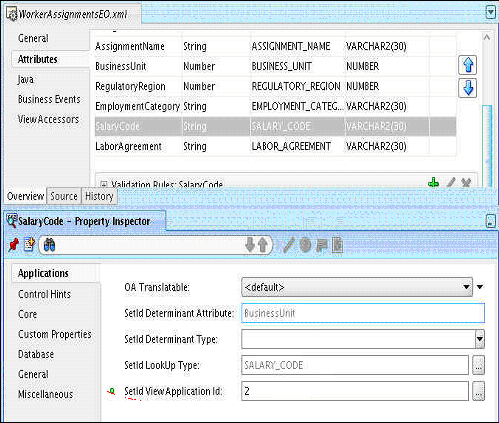Screen dimensions: 499x423
Task: Click the binoculars find icon
Action: pos(50,245)
